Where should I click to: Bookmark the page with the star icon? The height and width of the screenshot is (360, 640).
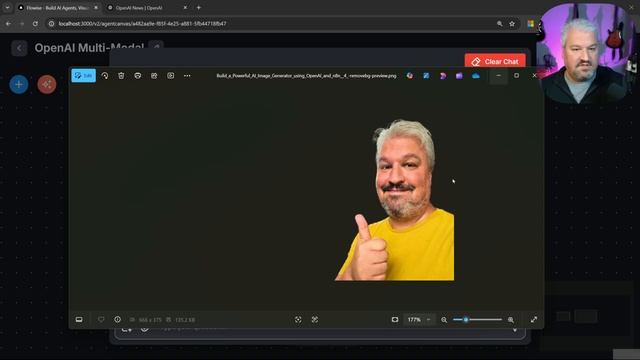pos(512,24)
